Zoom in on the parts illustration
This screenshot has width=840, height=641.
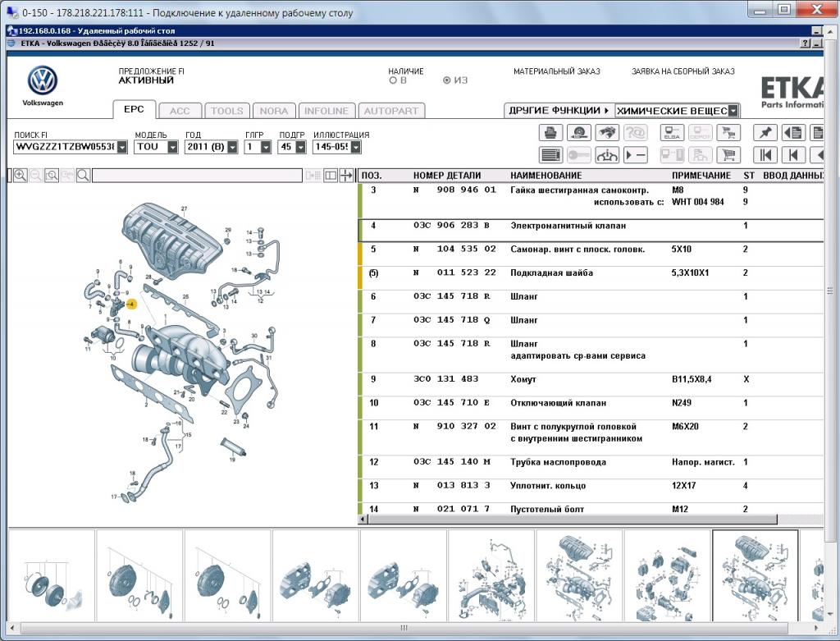click(21, 176)
